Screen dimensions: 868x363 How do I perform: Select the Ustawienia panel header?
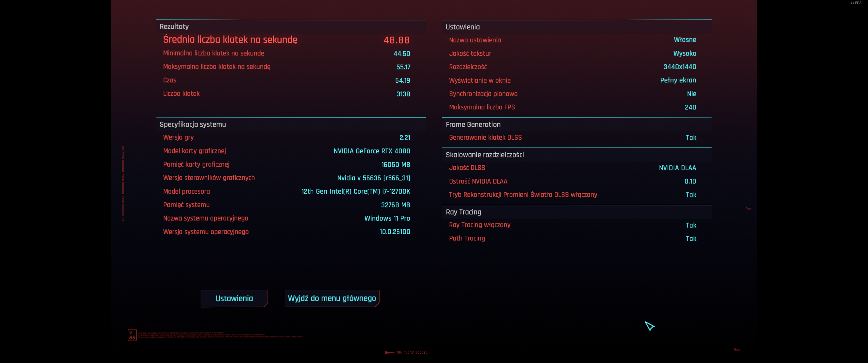click(x=463, y=27)
